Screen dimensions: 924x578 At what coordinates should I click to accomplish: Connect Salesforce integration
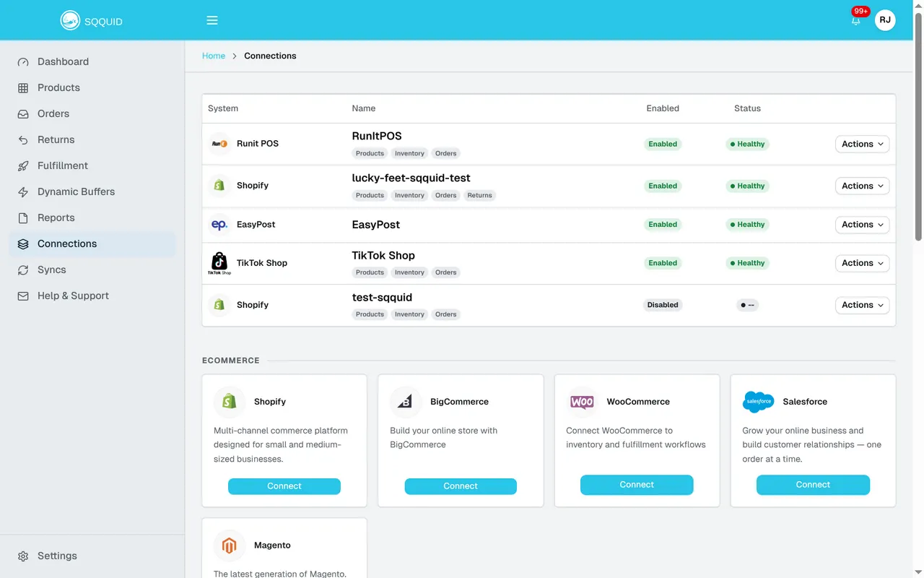813,485
